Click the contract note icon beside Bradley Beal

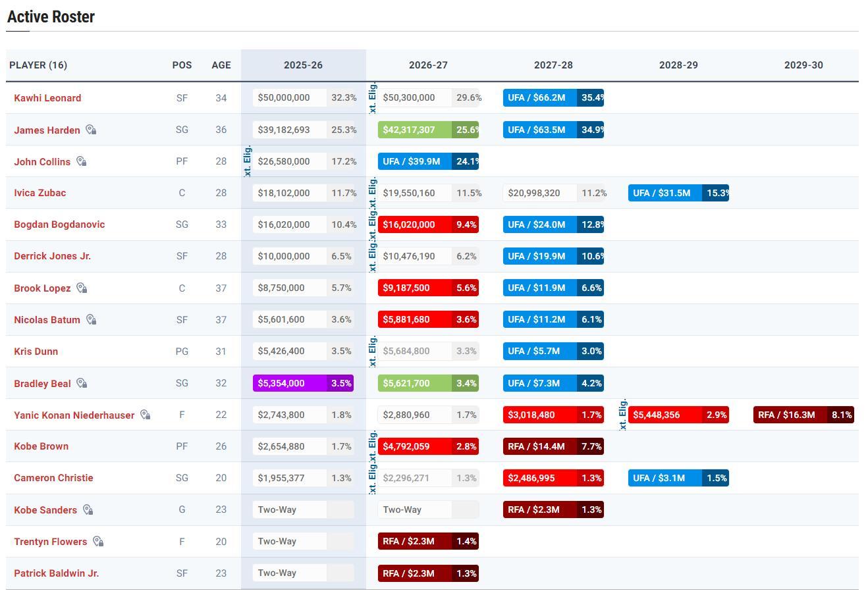[x=82, y=383]
